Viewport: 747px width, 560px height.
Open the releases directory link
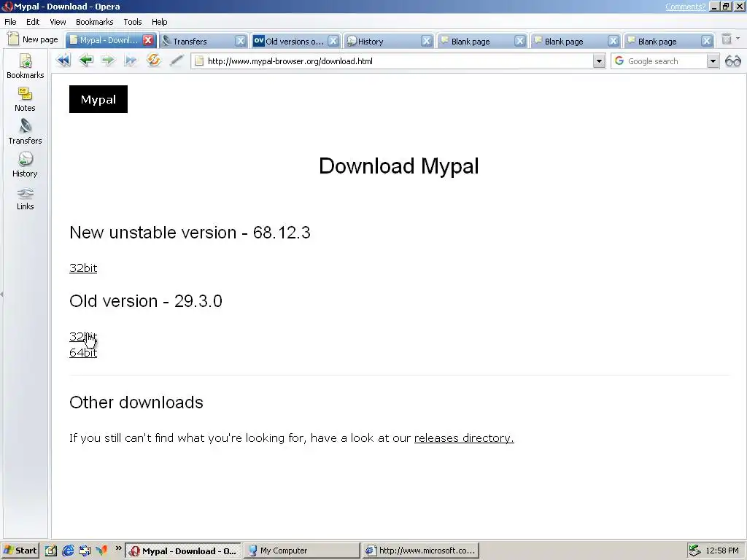[x=464, y=438]
